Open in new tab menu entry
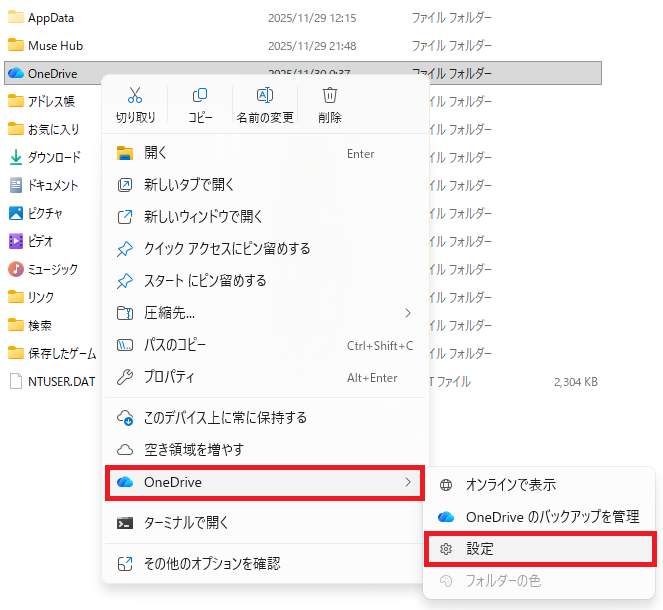Viewport: 663px width, 610px height. point(189,185)
